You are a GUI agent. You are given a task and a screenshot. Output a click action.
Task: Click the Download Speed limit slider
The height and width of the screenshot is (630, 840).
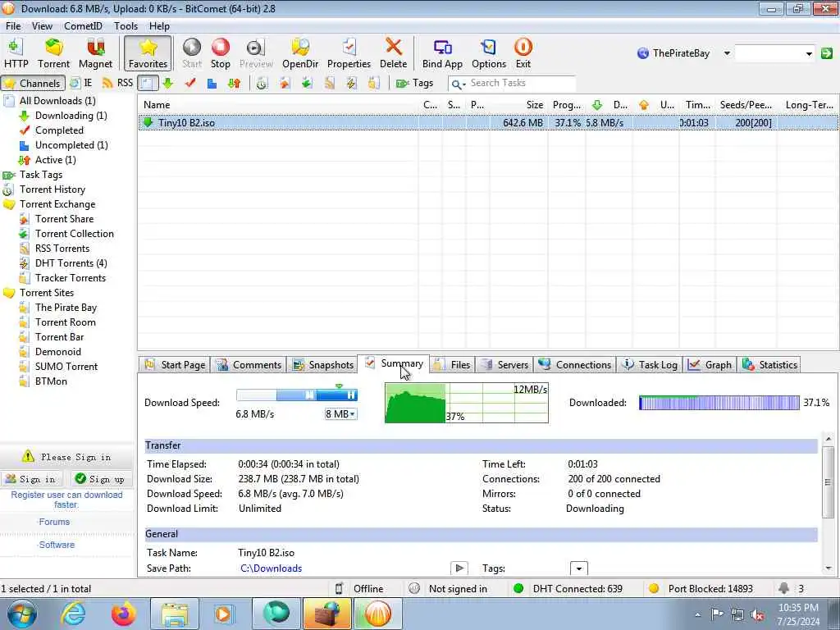click(x=297, y=395)
